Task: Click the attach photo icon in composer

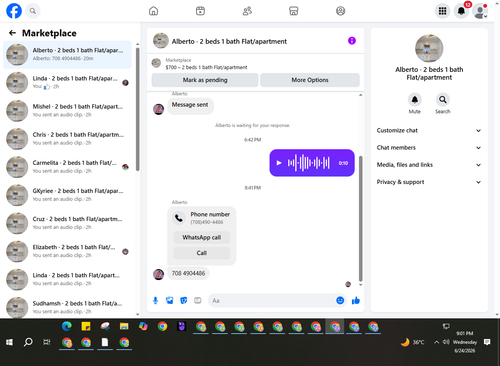Action: point(170,301)
